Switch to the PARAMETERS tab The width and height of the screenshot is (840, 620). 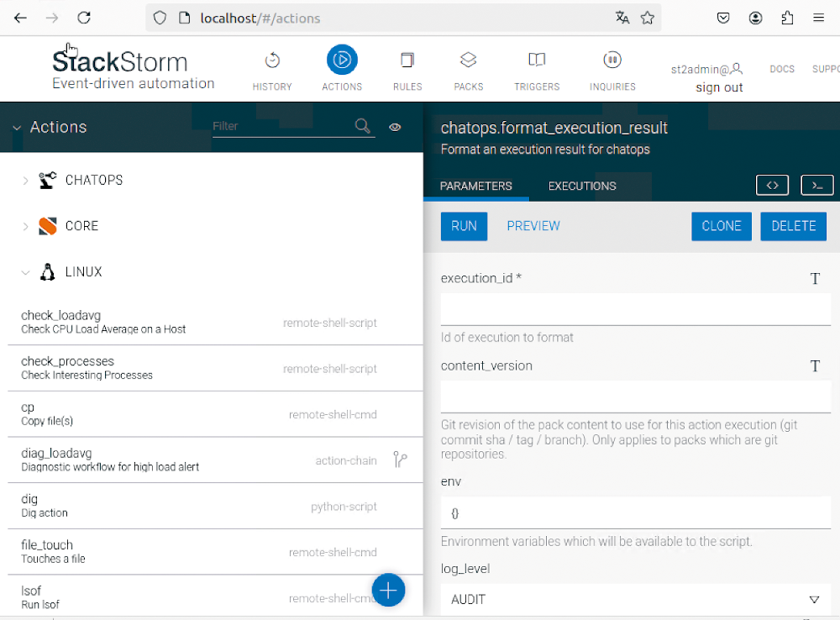[475, 186]
